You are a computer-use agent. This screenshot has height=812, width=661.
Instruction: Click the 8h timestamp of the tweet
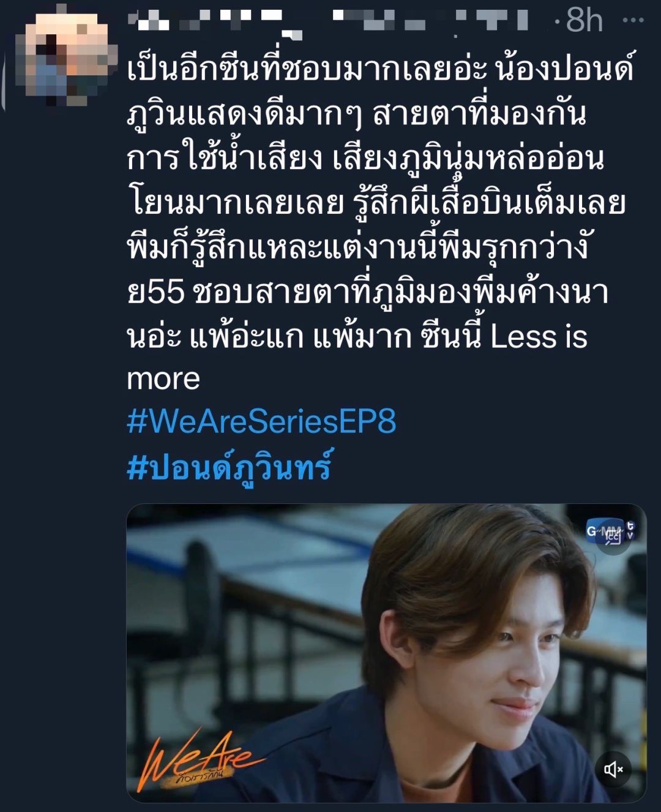(584, 20)
